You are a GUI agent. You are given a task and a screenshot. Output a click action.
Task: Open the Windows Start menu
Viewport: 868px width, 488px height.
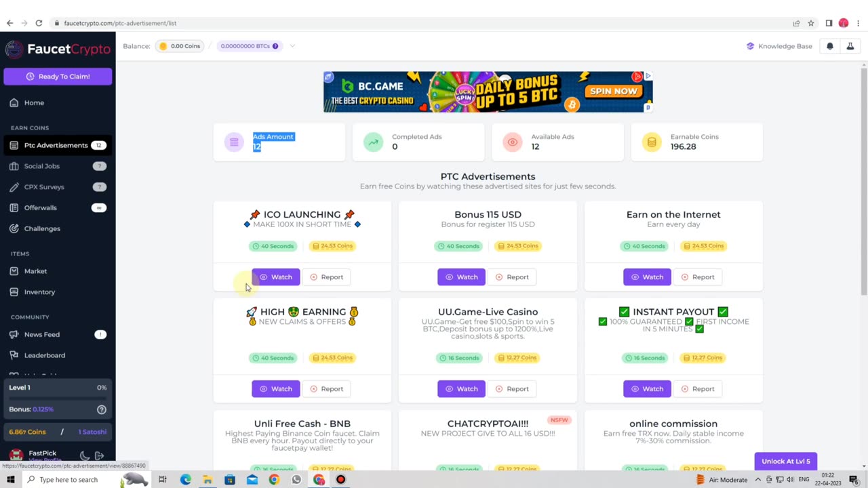click(10, 480)
